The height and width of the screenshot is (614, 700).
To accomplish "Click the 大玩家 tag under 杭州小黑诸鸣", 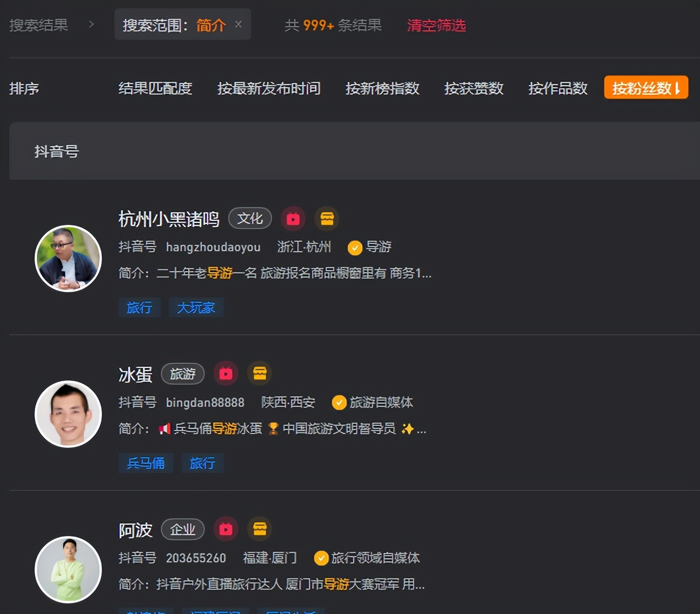I will pos(196,308).
